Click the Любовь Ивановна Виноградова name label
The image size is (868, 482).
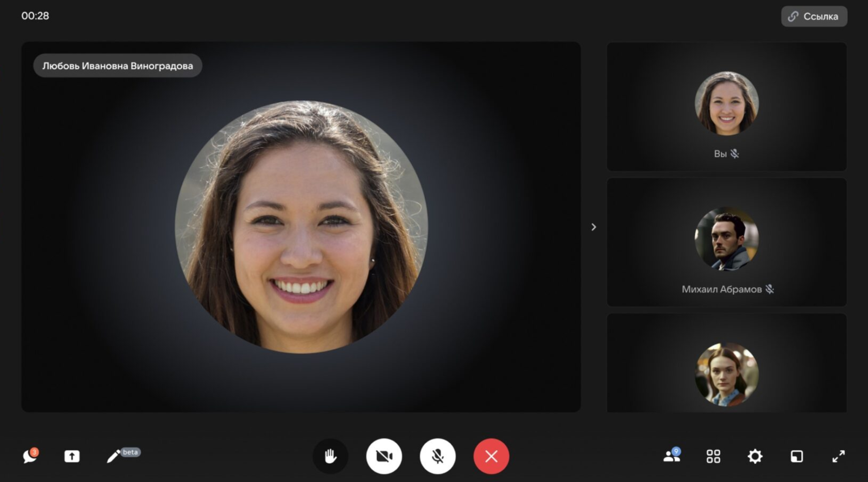click(x=118, y=66)
